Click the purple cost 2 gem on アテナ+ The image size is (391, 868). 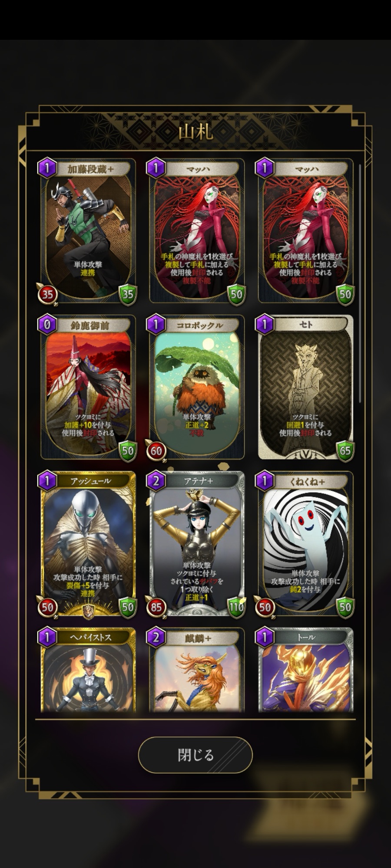pyautogui.click(x=156, y=481)
